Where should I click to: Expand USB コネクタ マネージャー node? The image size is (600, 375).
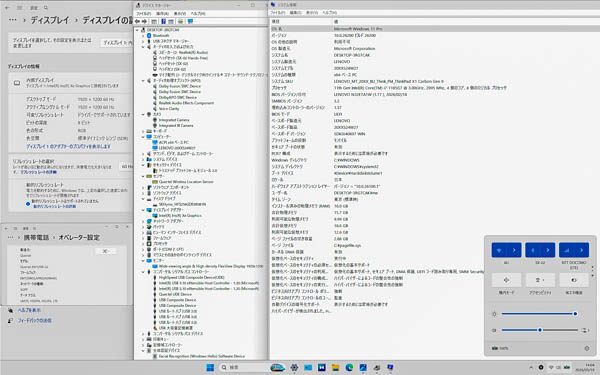143,41
